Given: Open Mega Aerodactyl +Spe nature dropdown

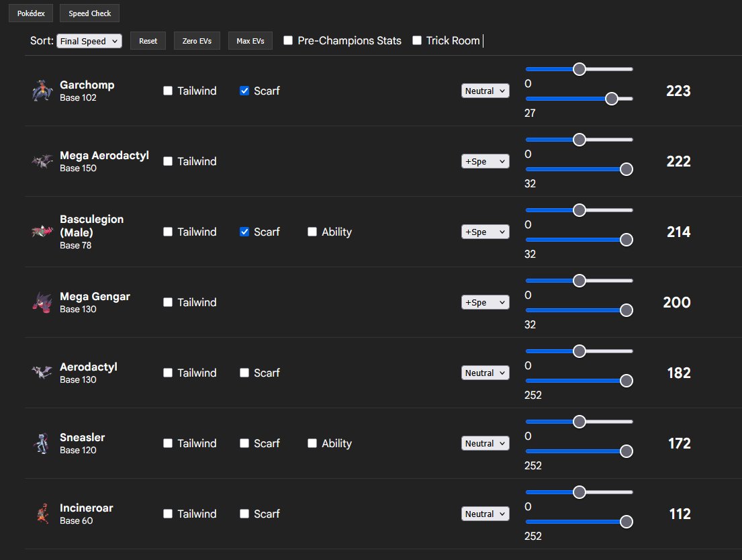Looking at the screenshot, I should [485, 161].
